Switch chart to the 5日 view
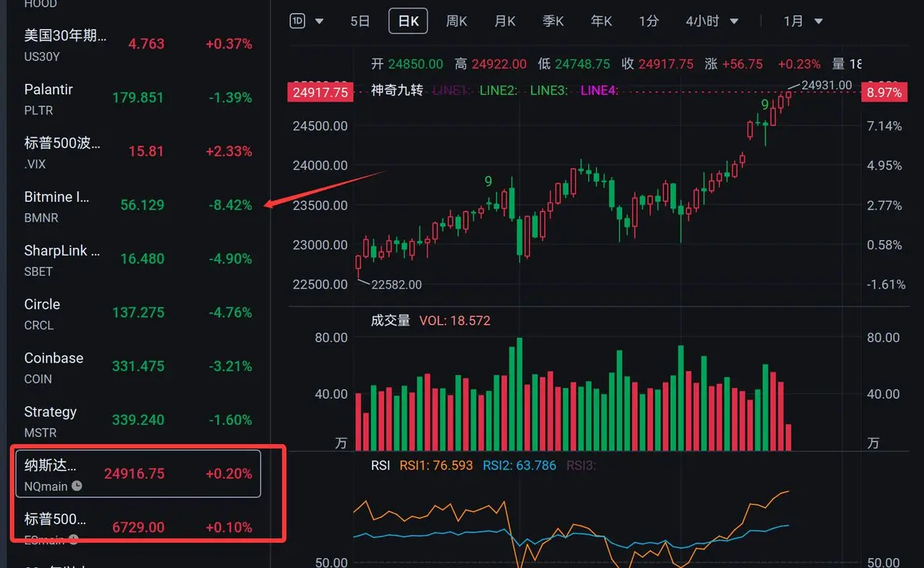 point(360,22)
